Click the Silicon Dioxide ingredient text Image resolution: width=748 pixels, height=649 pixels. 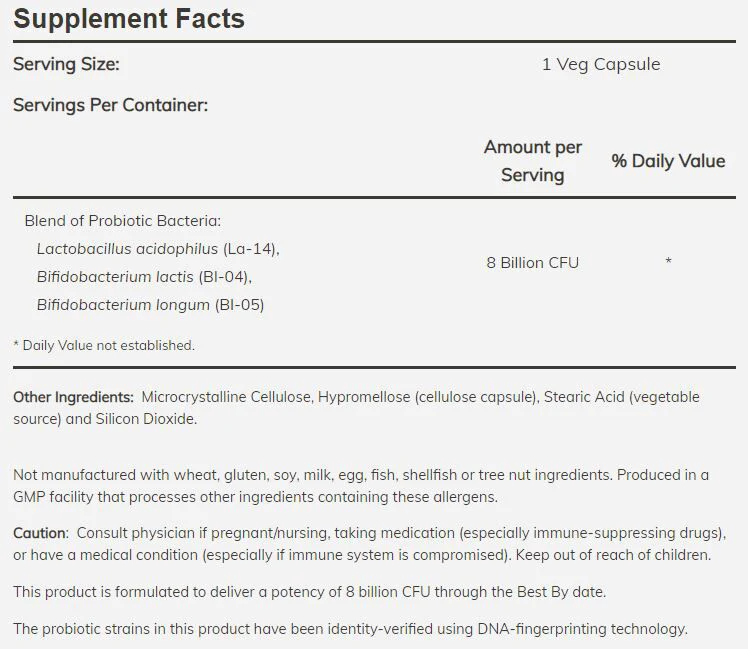pos(146,419)
